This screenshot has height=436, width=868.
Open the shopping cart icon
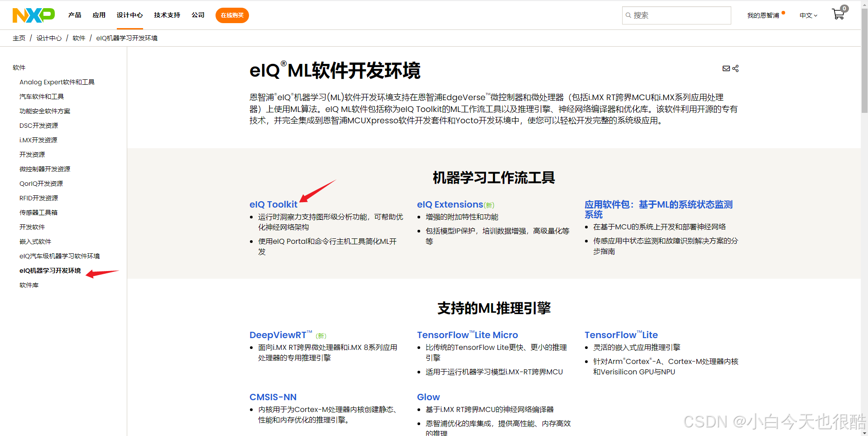point(838,15)
